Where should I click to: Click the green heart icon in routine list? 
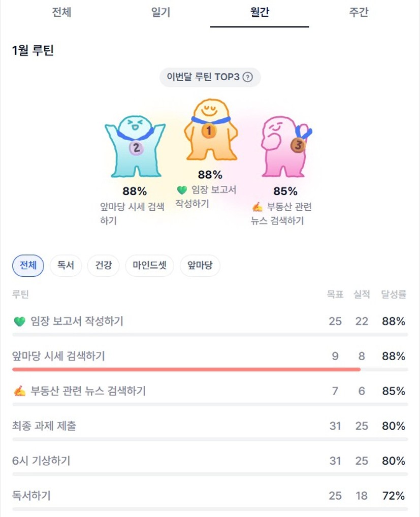19,321
